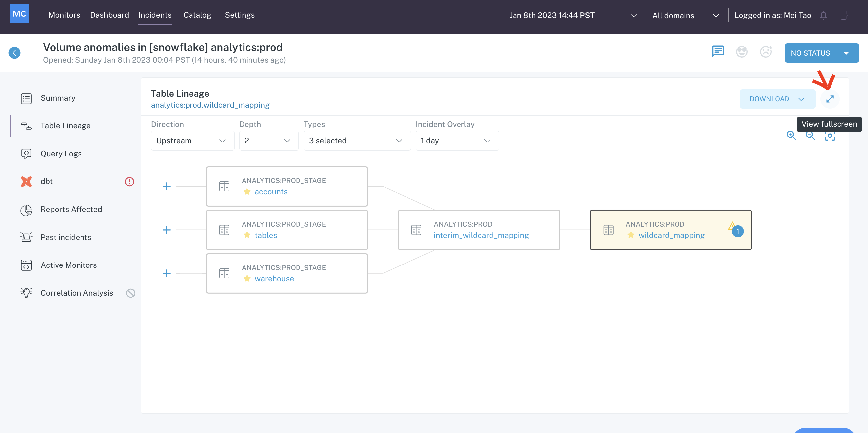
Task: Open the Depth dropdown
Action: pos(269,141)
